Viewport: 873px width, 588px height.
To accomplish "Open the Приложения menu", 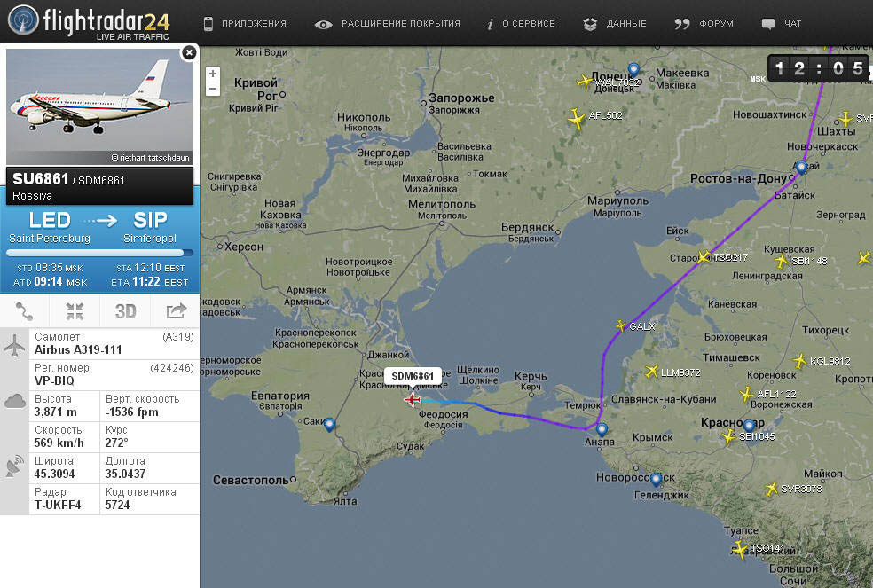I will tap(245, 24).
